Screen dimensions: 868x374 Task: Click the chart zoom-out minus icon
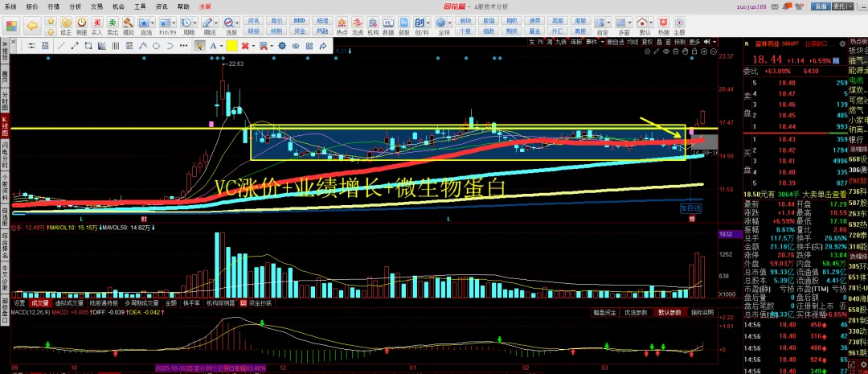(714, 51)
